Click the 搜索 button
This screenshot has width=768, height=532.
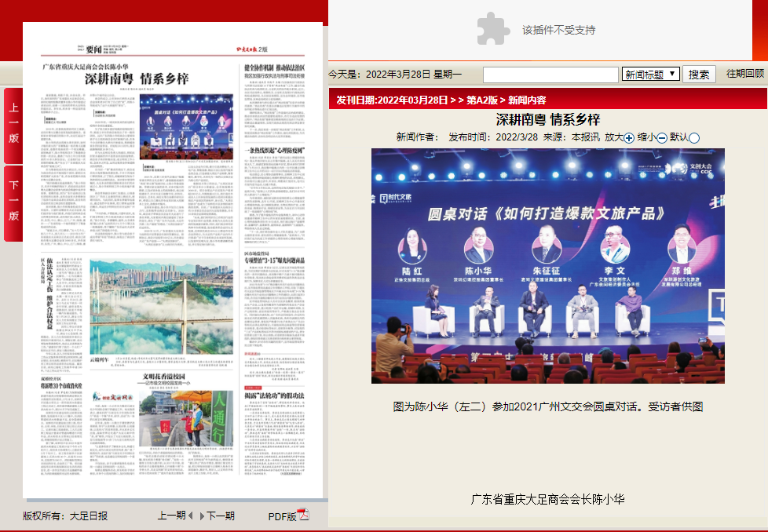click(699, 74)
